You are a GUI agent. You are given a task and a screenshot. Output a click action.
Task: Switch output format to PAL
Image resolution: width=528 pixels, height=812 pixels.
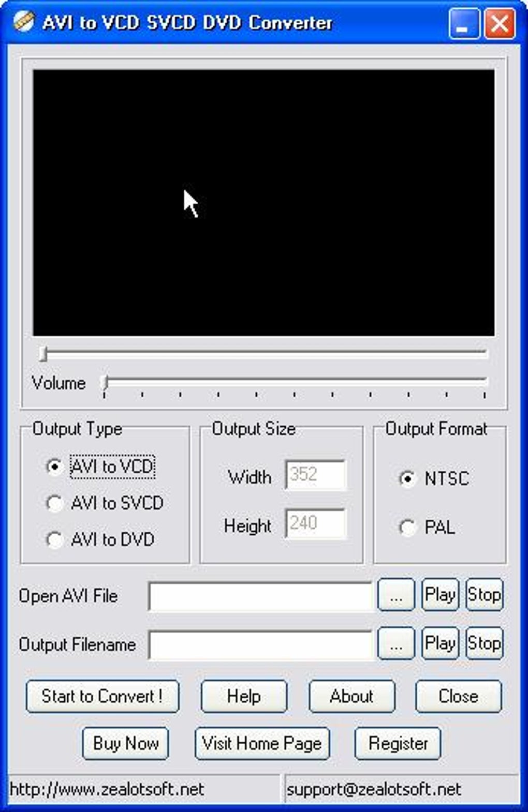click(407, 528)
